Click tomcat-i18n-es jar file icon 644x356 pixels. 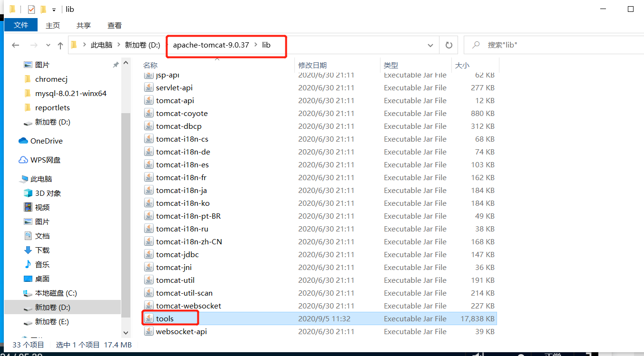point(149,164)
